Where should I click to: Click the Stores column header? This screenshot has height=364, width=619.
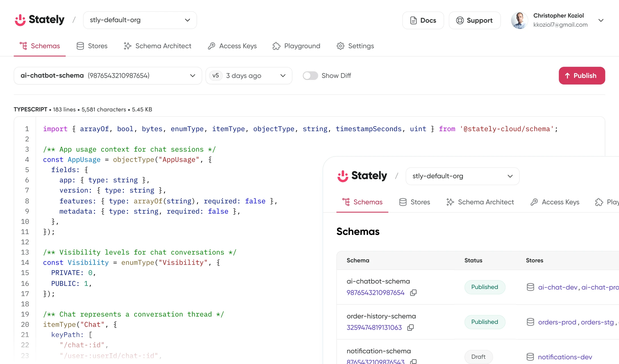[535, 260]
